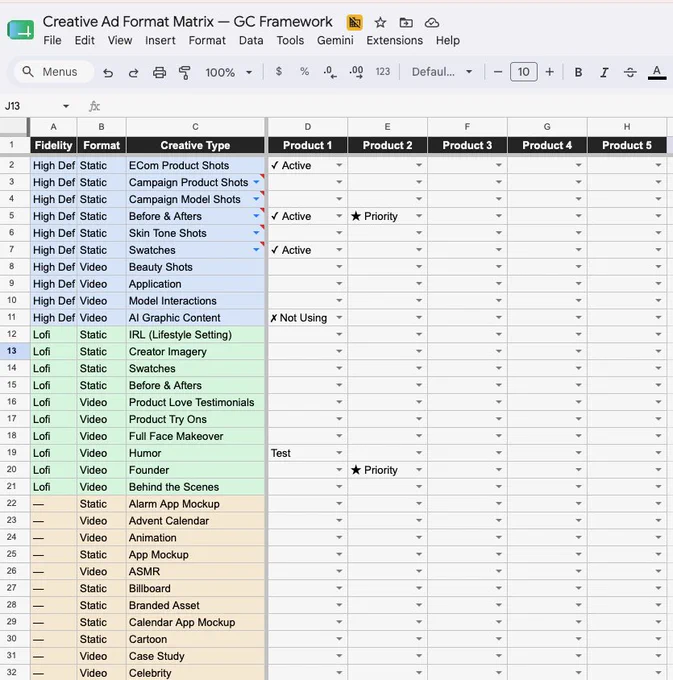Open the Extensions menu
673x680 pixels.
click(394, 40)
